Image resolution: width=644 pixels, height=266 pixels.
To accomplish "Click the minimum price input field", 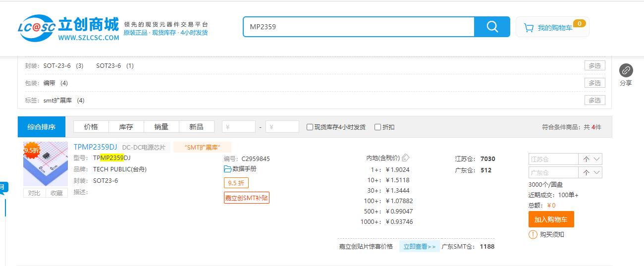I will point(239,127).
